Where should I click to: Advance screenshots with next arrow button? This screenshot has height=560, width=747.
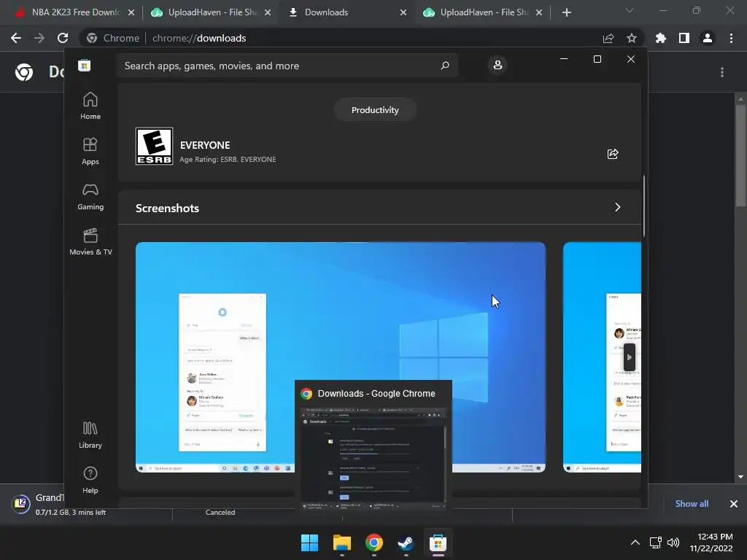[x=630, y=357]
